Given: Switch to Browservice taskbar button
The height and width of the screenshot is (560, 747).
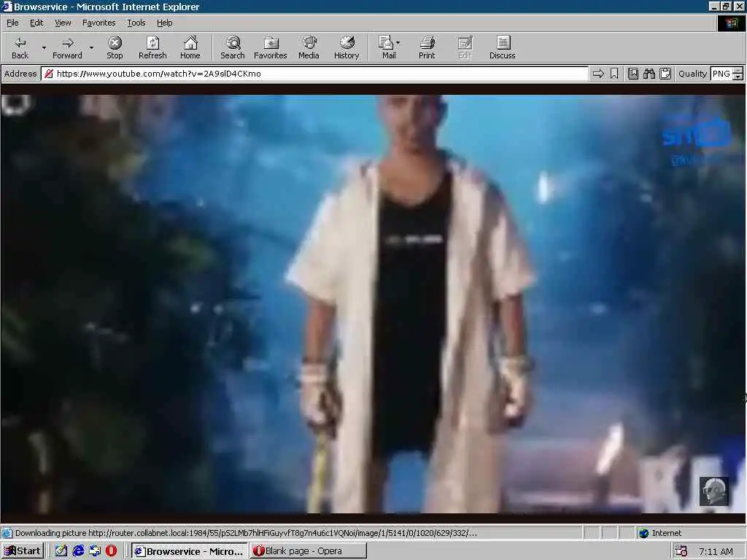Looking at the screenshot, I should (x=189, y=551).
